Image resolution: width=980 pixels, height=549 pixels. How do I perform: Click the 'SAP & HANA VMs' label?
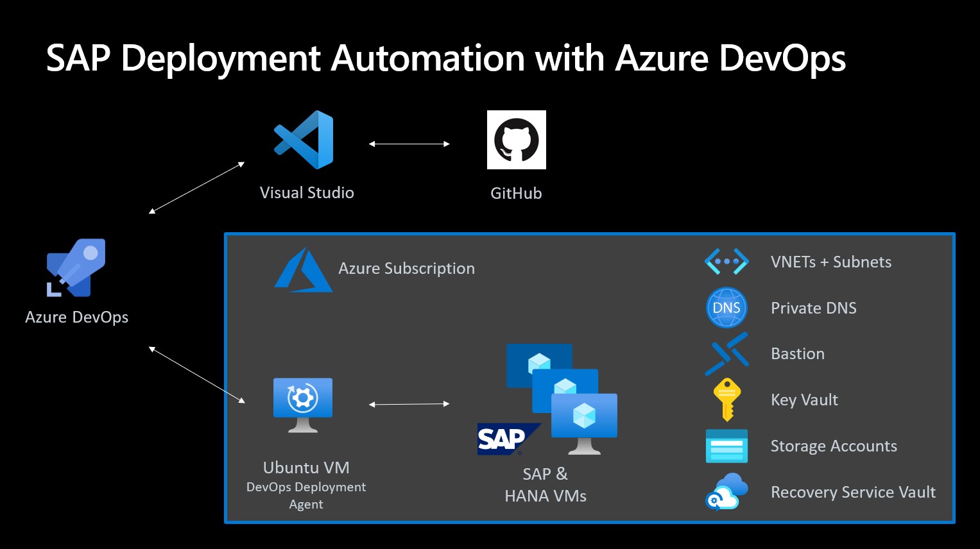coord(546,485)
